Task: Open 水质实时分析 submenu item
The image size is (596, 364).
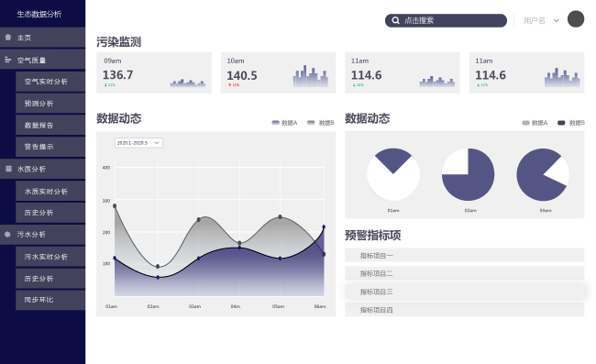Action: click(x=50, y=191)
